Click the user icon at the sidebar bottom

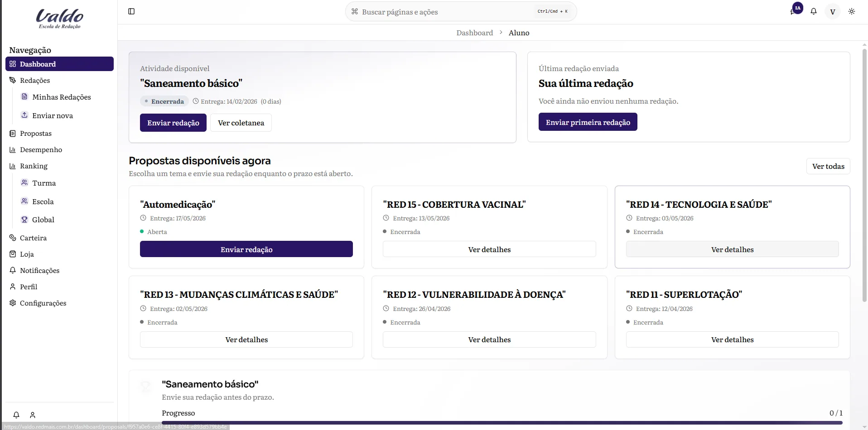[x=33, y=415]
